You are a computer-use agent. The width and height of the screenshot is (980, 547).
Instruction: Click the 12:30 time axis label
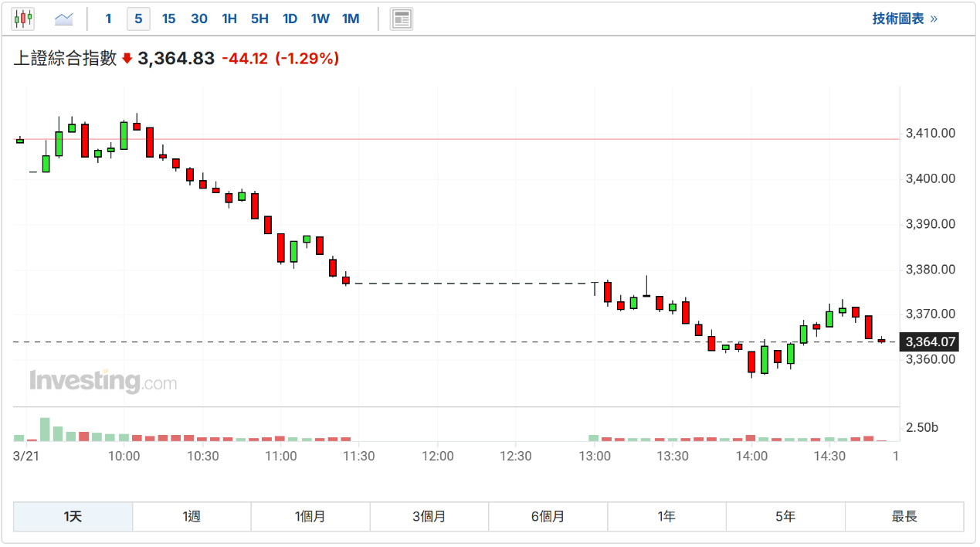(x=516, y=456)
